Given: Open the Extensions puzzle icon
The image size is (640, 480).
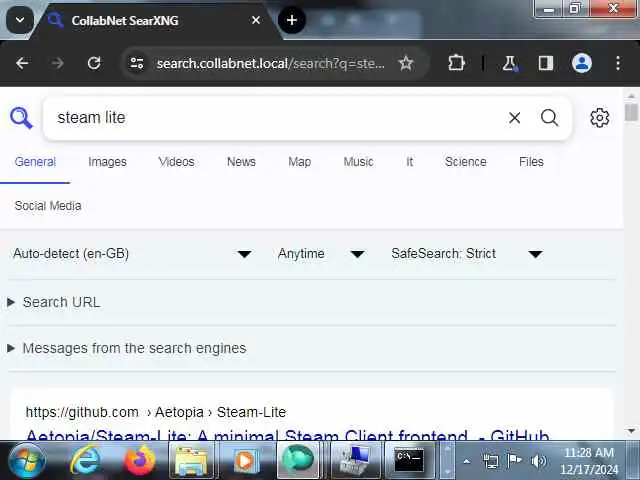Looking at the screenshot, I should point(456,63).
